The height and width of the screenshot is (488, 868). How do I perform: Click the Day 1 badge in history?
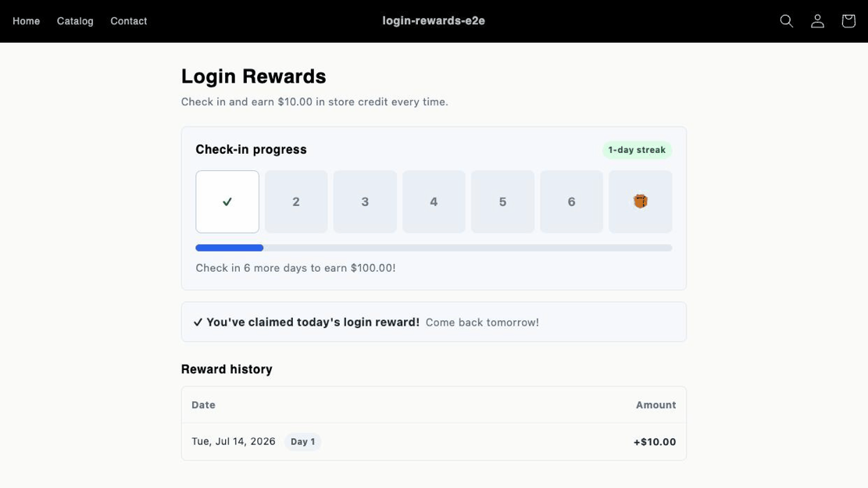(303, 441)
